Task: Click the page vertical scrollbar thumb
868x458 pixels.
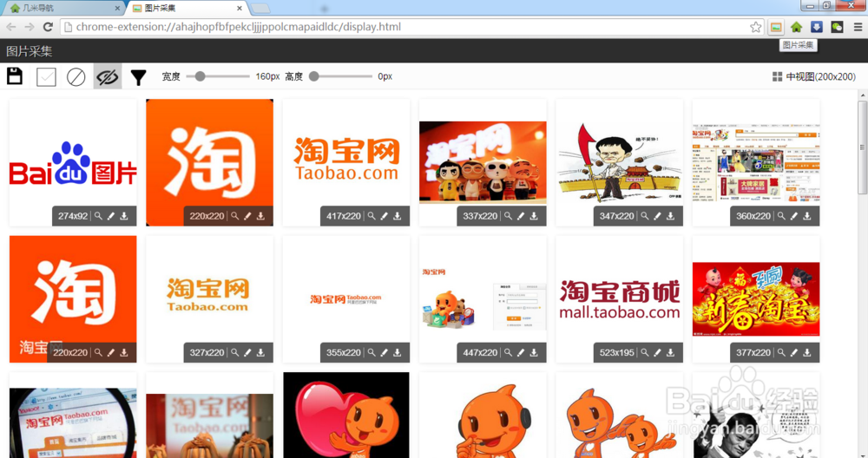Action: click(x=863, y=147)
